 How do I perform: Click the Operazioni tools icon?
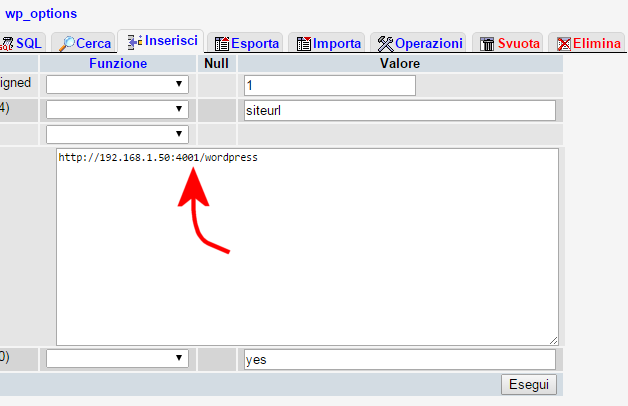[385, 44]
